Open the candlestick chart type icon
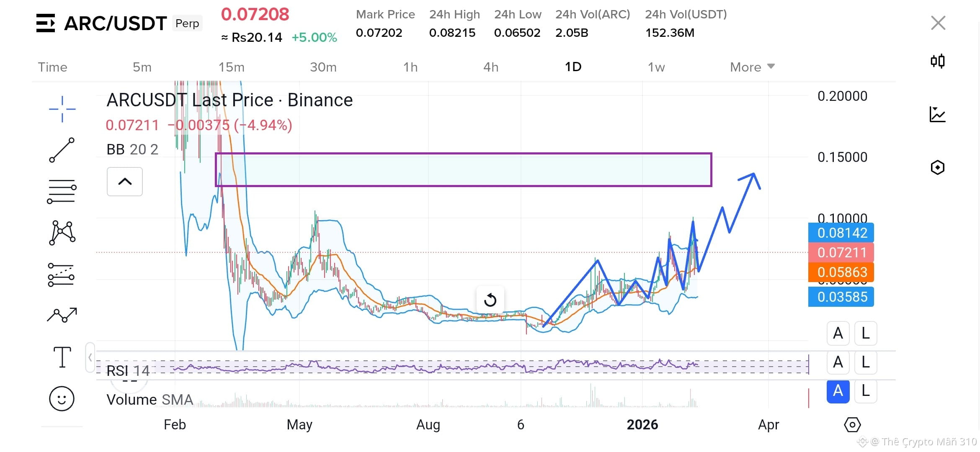This screenshot has height=452, width=980. tap(938, 61)
